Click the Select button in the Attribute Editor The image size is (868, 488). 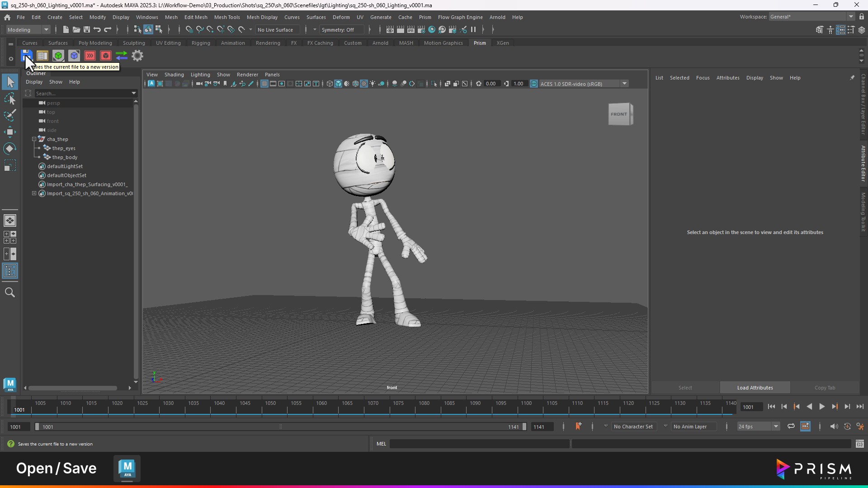tap(685, 388)
